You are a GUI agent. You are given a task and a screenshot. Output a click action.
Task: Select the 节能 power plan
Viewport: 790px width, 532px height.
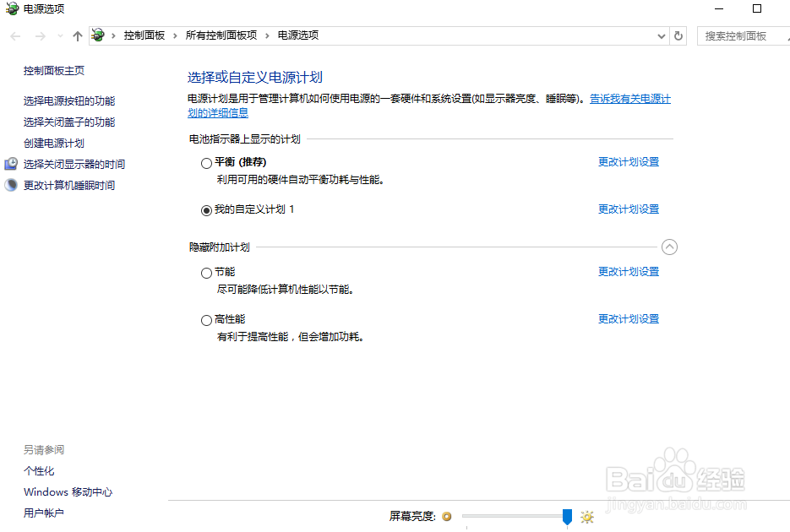(x=205, y=272)
